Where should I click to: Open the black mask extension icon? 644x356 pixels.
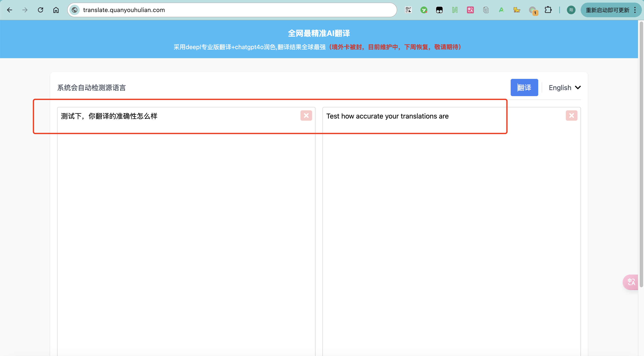click(x=439, y=10)
